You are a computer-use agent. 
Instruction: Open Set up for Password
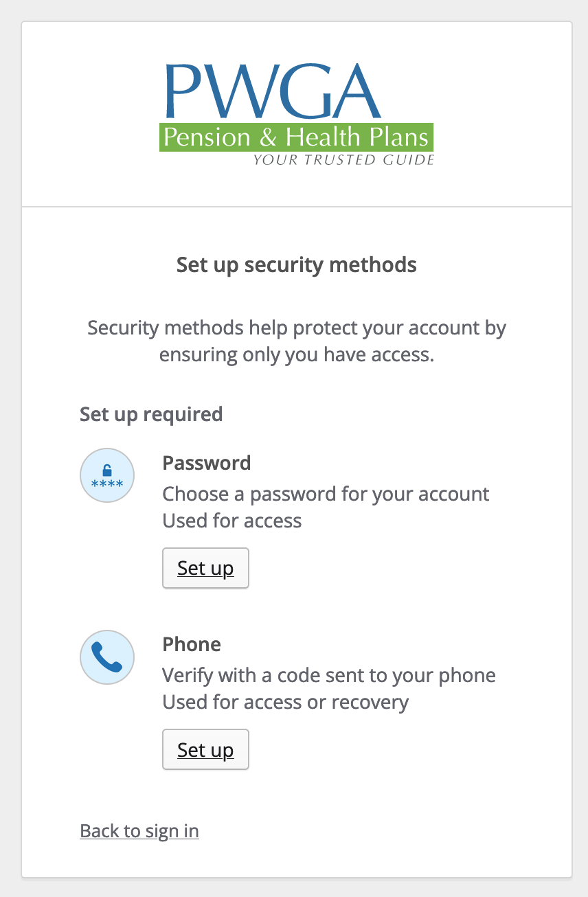click(x=205, y=568)
